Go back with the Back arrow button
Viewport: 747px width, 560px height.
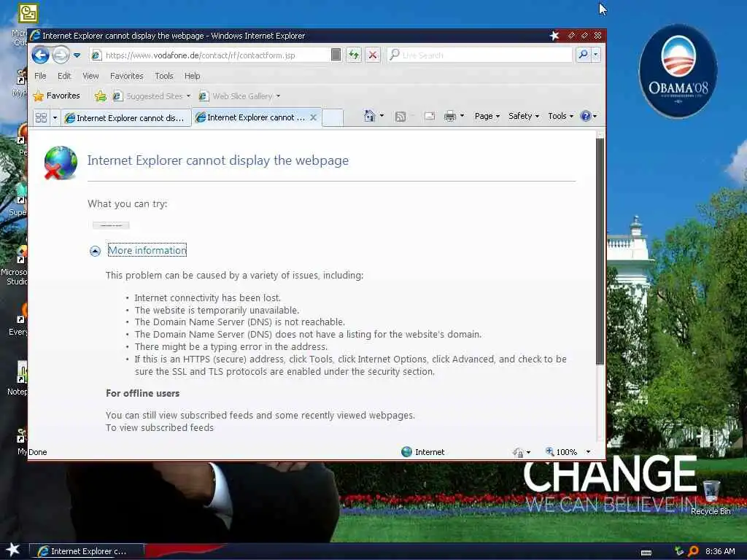pyautogui.click(x=41, y=55)
